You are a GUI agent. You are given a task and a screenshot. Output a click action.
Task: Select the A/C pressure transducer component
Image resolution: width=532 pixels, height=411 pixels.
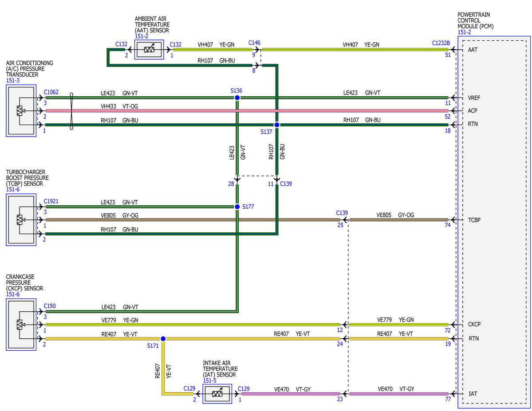coord(21,110)
